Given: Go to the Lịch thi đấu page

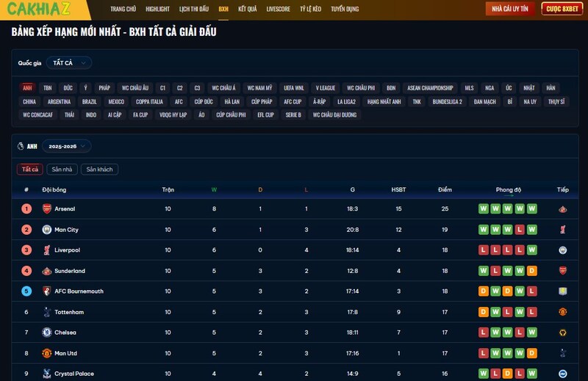Looking at the screenshot, I should [193, 9].
